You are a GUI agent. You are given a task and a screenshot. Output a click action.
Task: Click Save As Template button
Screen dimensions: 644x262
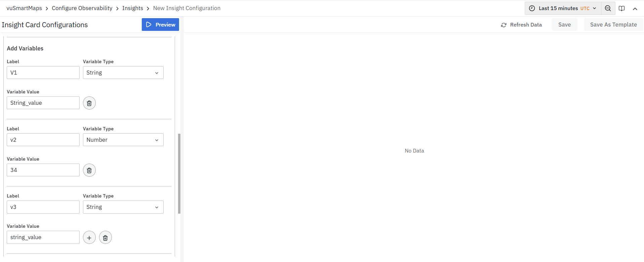[x=613, y=25]
